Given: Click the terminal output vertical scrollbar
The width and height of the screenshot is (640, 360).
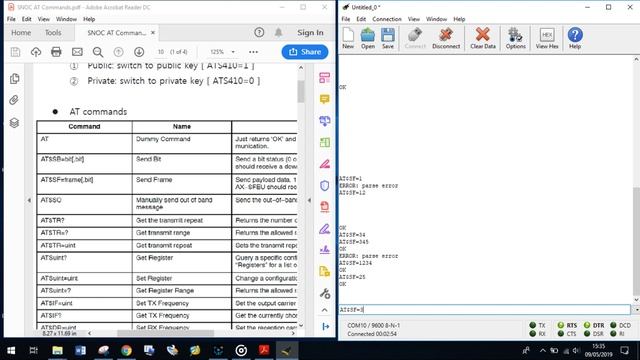Looking at the screenshot, I should (636, 241).
